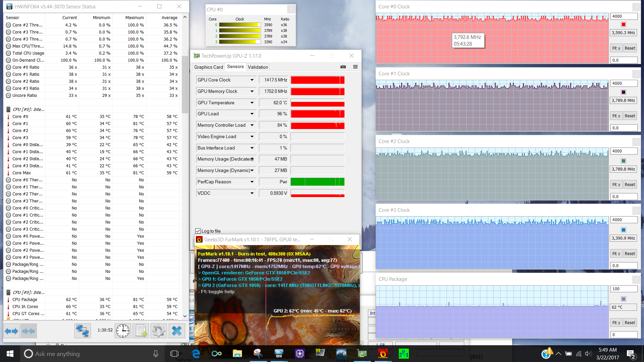The image size is (644, 362).
Task: Click the logging start sheet icon
Action: 141,331
